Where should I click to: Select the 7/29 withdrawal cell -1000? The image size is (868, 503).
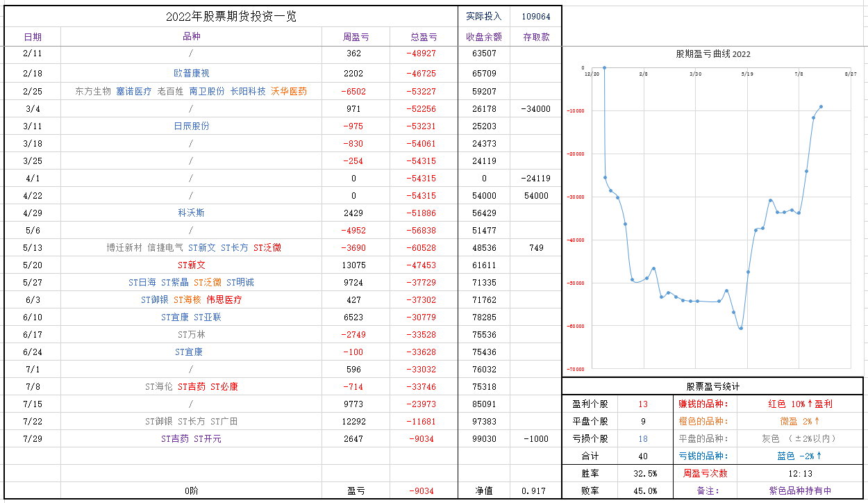click(x=536, y=438)
